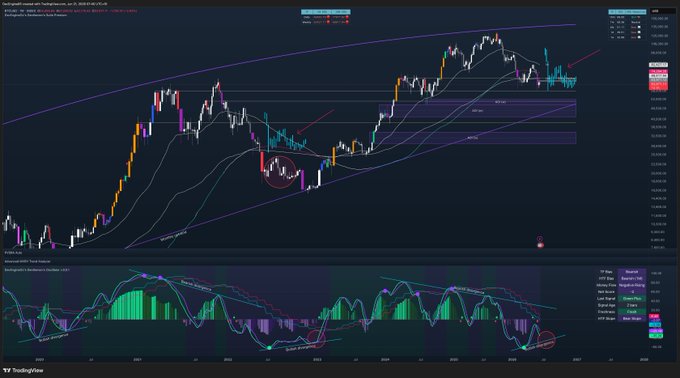The image size is (680, 378).
Task: Click the 'Bear Slope' HTF Slope cell
Action: [x=632, y=318]
